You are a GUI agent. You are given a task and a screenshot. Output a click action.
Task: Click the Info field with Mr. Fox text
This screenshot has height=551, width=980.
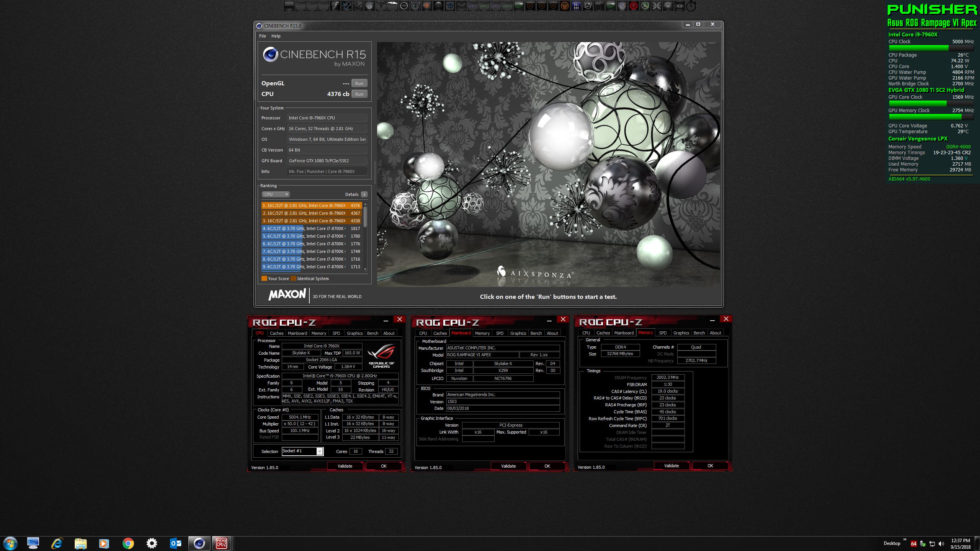pos(327,171)
